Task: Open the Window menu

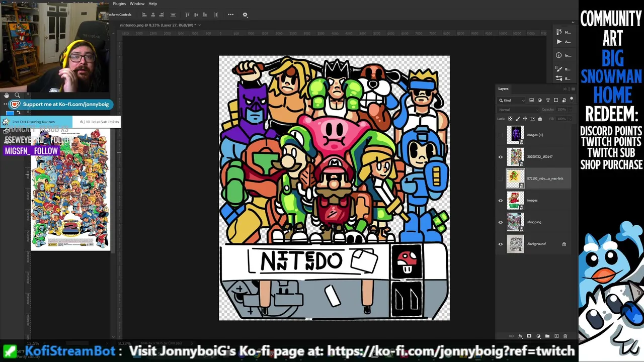Action: 137,4
